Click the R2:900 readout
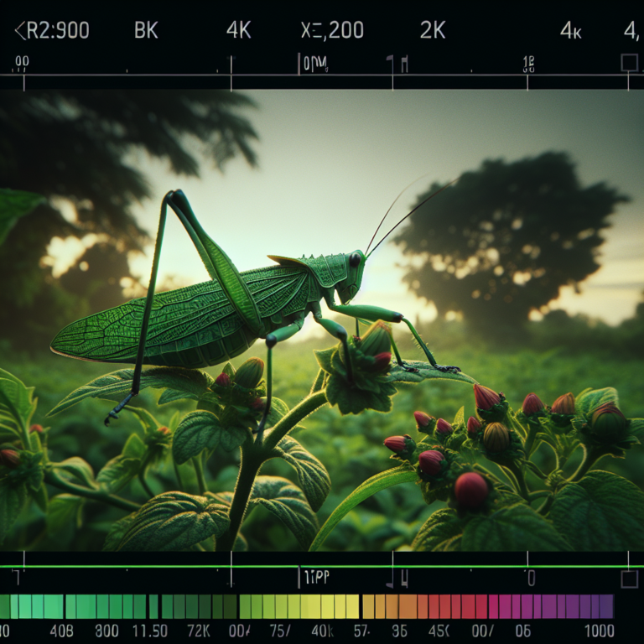This screenshot has height=644, width=644. coord(58,30)
